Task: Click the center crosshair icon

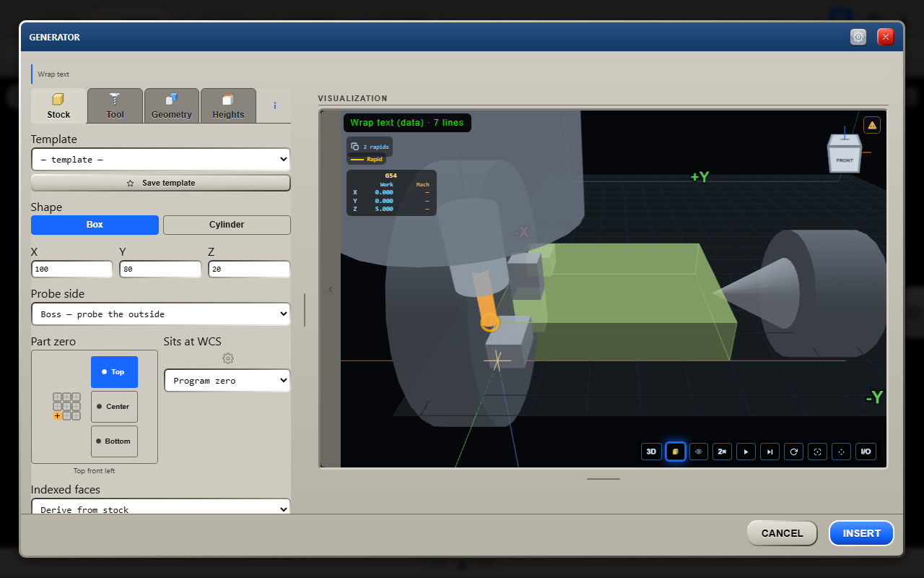Action: point(842,452)
